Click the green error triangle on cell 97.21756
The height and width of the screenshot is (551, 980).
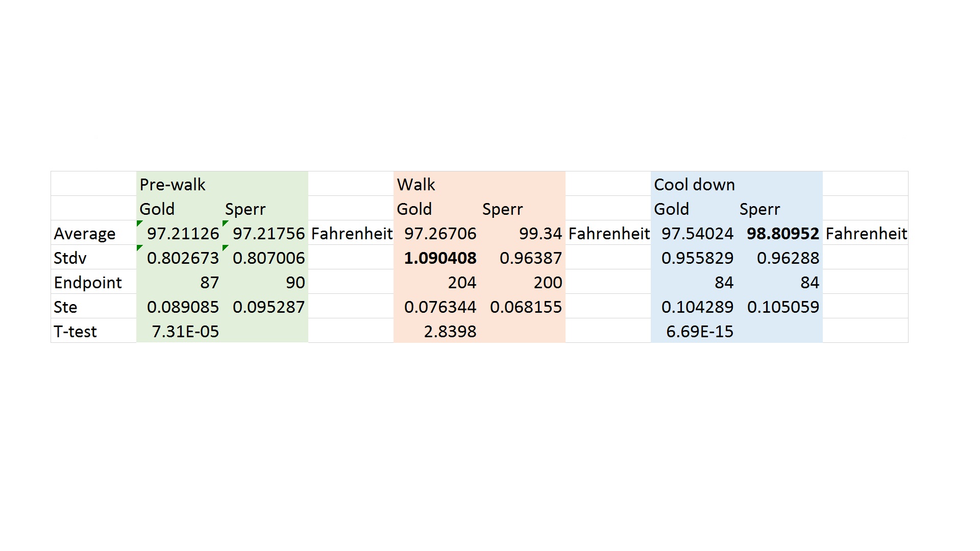(225, 223)
